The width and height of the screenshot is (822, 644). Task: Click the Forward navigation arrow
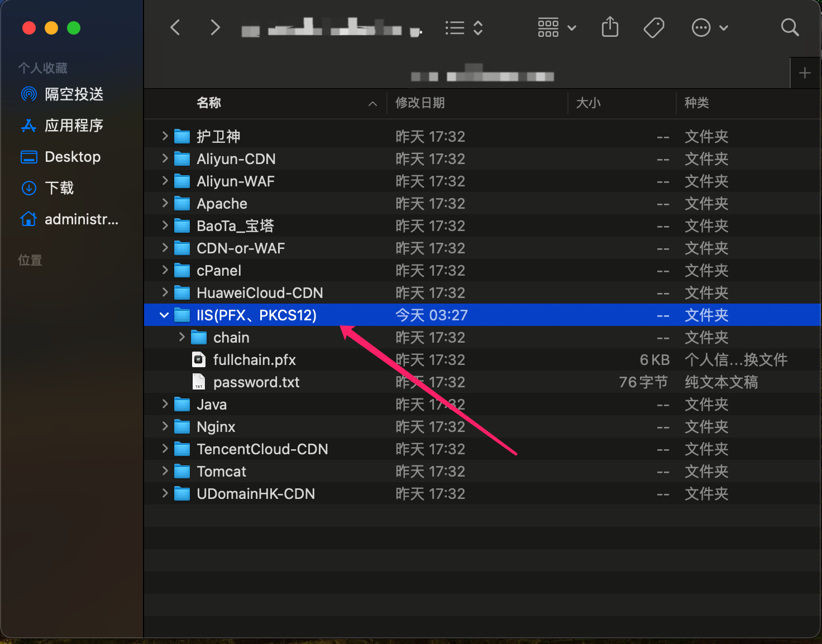click(215, 27)
